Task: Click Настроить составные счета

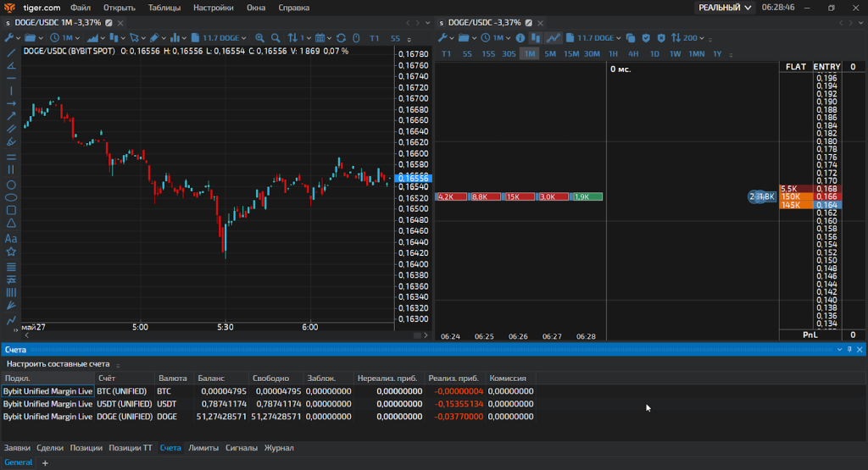Action: pyautogui.click(x=58, y=363)
